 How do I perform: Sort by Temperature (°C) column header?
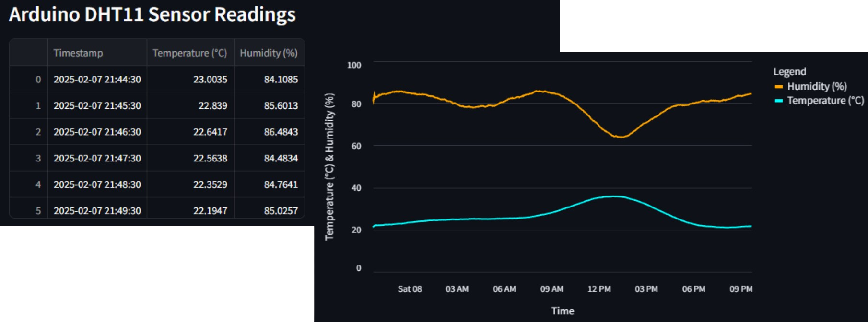[x=189, y=53]
